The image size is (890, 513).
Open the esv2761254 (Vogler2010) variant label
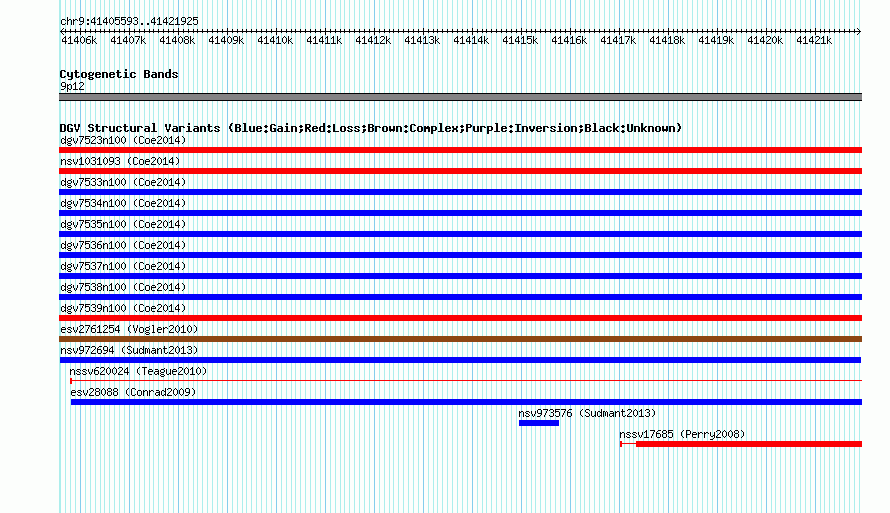coord(129,329)
